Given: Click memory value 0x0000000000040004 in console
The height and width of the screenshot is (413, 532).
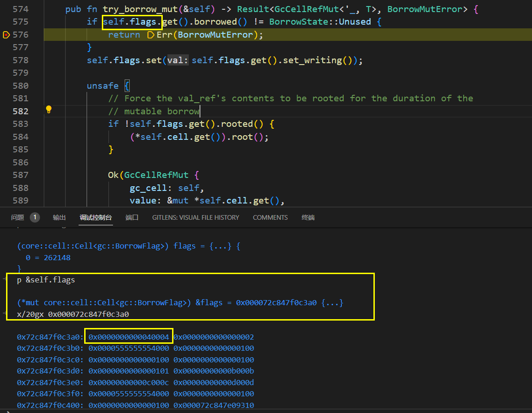Looking at the screenshot, I should click(129, 337).
